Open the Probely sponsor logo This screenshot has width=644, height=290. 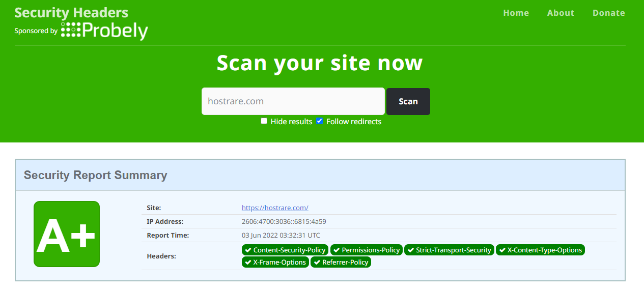104,31
